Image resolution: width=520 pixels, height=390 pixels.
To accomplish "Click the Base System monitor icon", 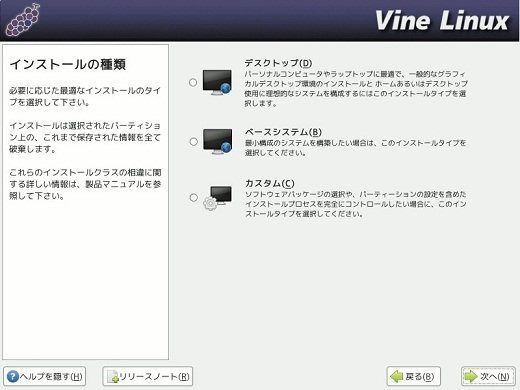I will pos(217,141).
